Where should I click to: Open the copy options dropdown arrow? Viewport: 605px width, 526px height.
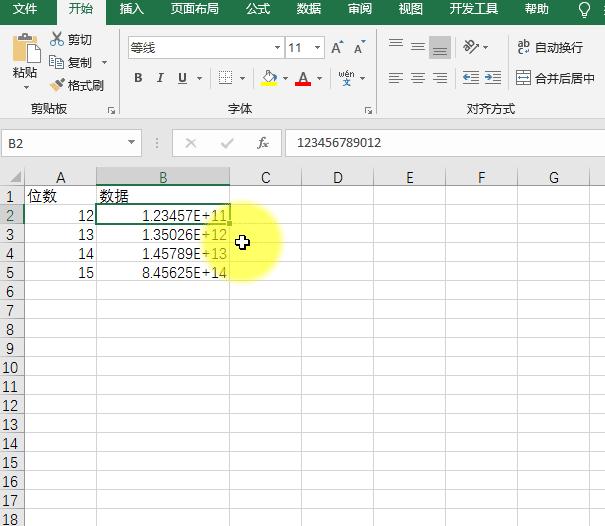tap(104, 62)
